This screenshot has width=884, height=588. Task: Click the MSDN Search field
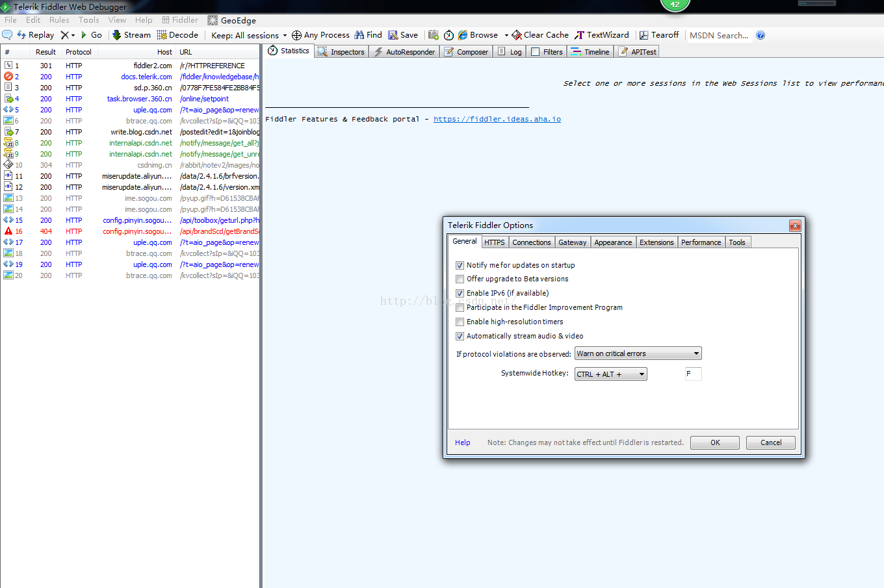(719, 35)
